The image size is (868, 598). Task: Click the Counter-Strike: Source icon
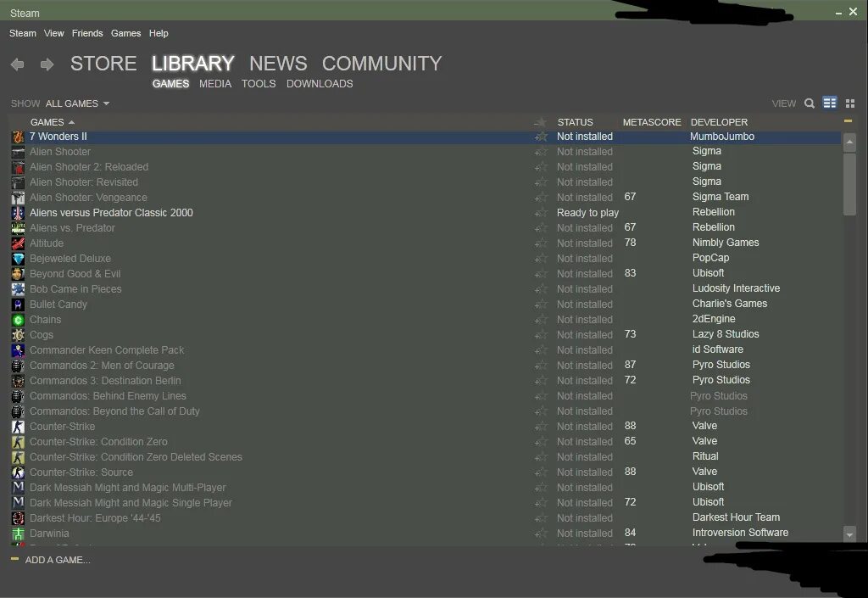pyautogui.click(x=19, y=472)
